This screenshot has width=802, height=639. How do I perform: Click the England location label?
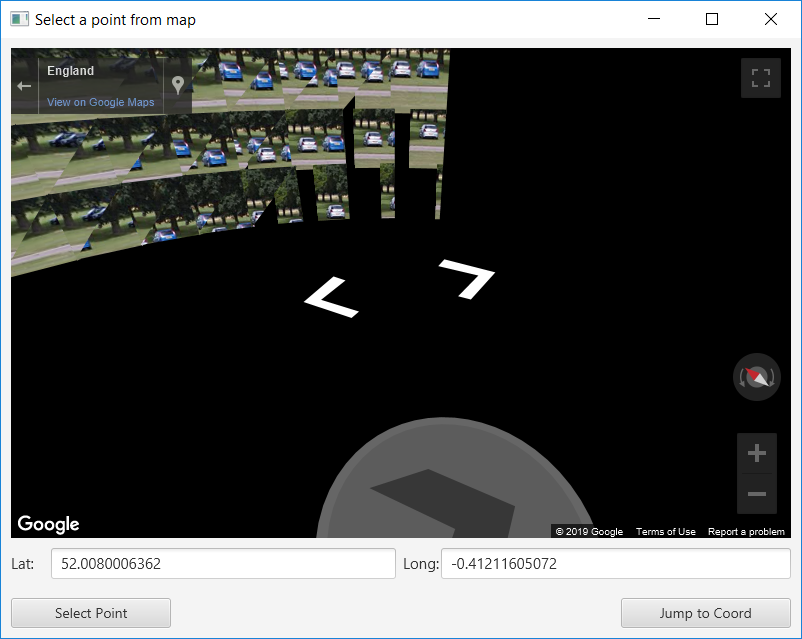[x=71, y=71]
